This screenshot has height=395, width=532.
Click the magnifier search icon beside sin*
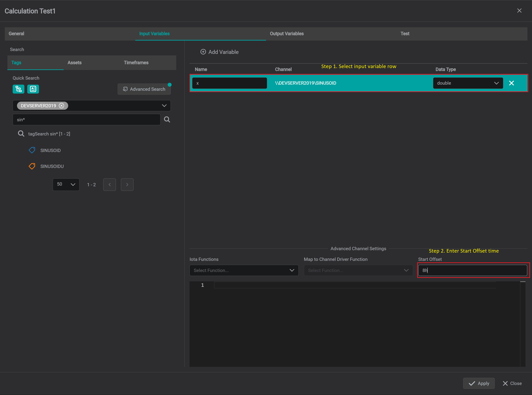coord(167,120)
